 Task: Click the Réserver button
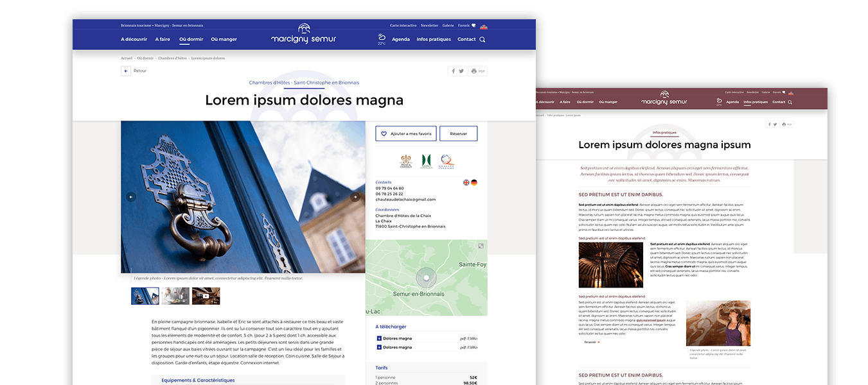click(x=458, y=133)
